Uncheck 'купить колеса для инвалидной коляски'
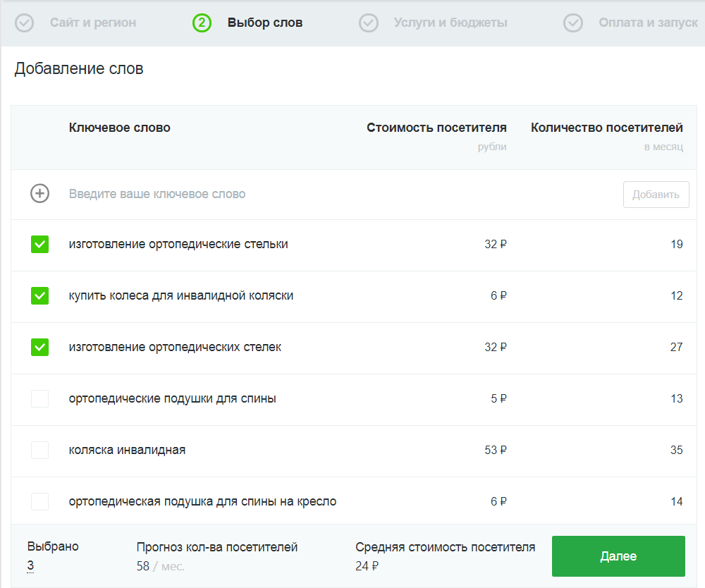The image size is (705, 588). point(39,296)
